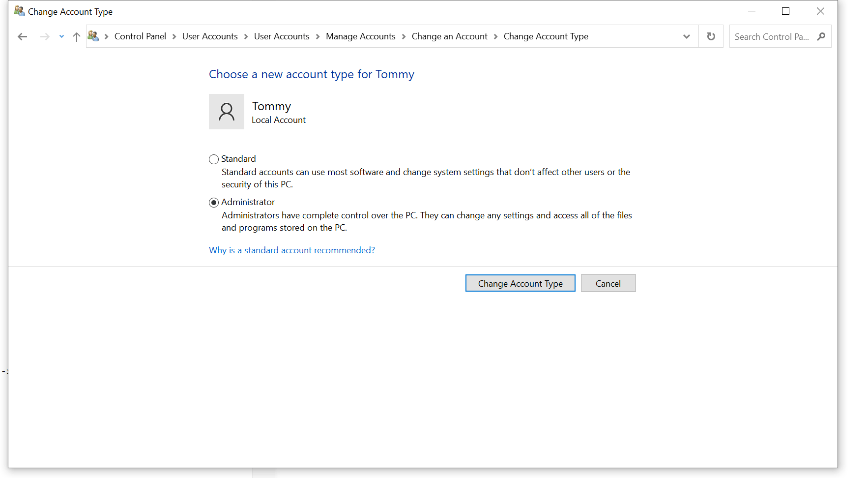Click the Change Account Type breadcrumb
The height and width of the screenshot is (478, 868).
click(x=546, y=36)
